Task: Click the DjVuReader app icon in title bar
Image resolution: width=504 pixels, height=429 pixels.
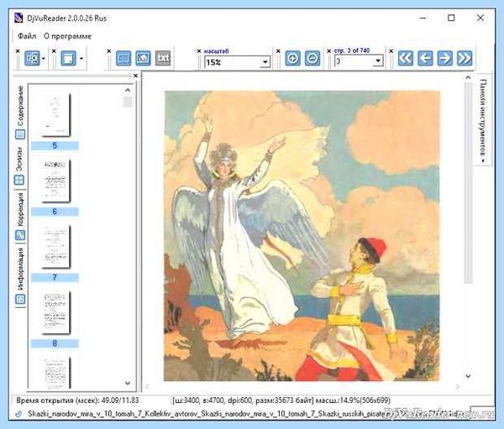Action: pos(18,18)
